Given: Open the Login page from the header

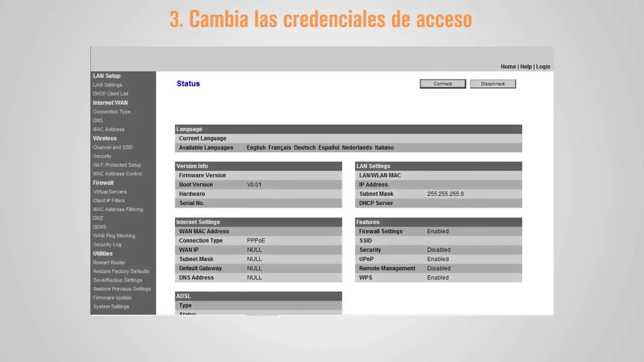Looking at the screenshot, I should 543,66.
